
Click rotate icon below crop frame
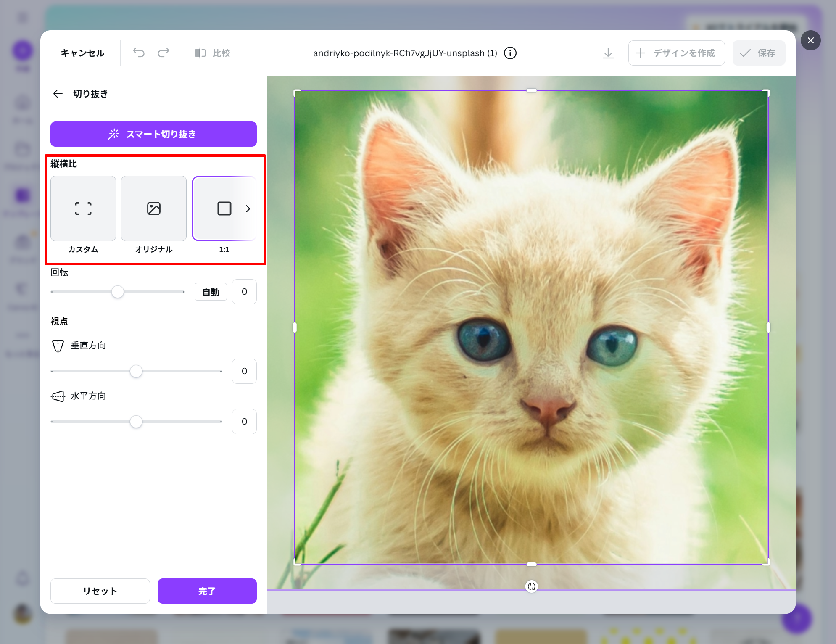tap(531, 586)
